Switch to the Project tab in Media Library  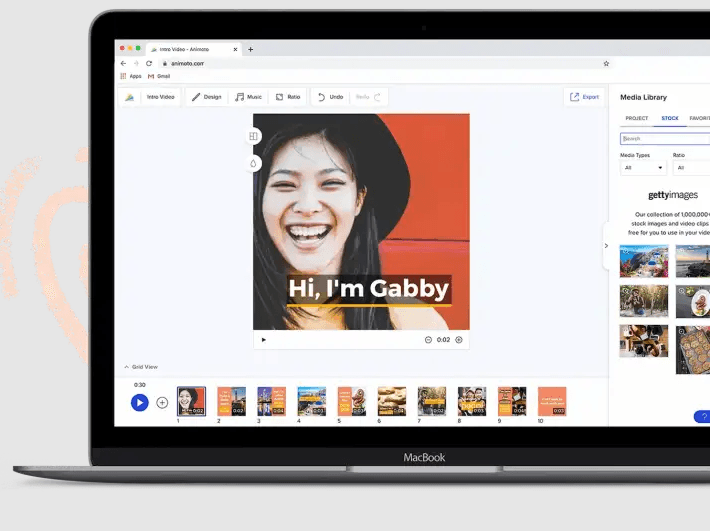[637, 118]
